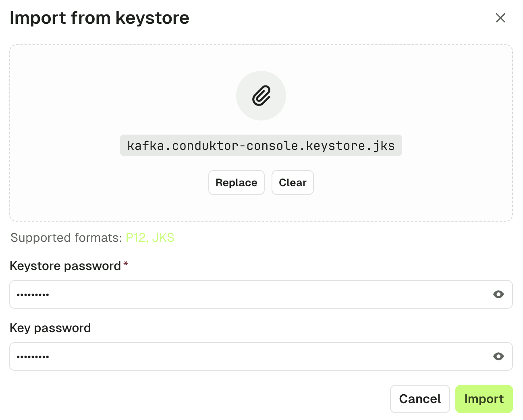The image size is (523, 420).
Task: Click the Import from keystore heading
Action: [100, 18]
